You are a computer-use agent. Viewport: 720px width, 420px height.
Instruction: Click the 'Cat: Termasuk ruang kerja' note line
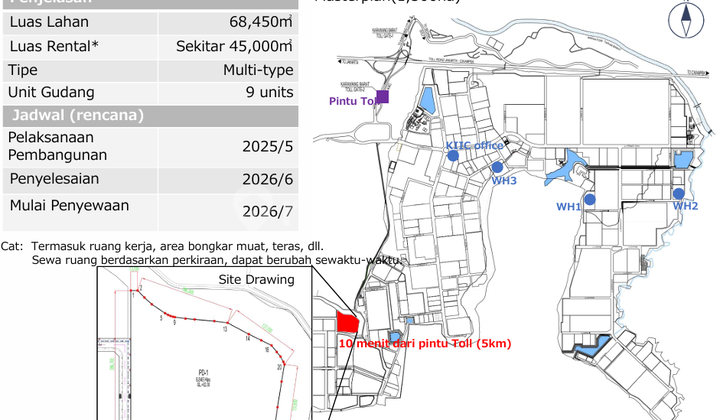click(x=162, y=246)
